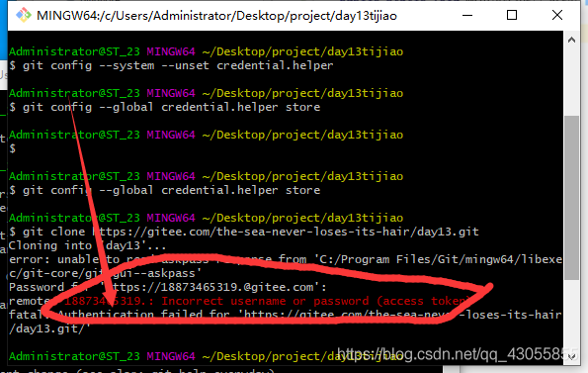Maximize the MINGW64 terminal window
This screenshot has width=588, height=373.
point(512,16)
